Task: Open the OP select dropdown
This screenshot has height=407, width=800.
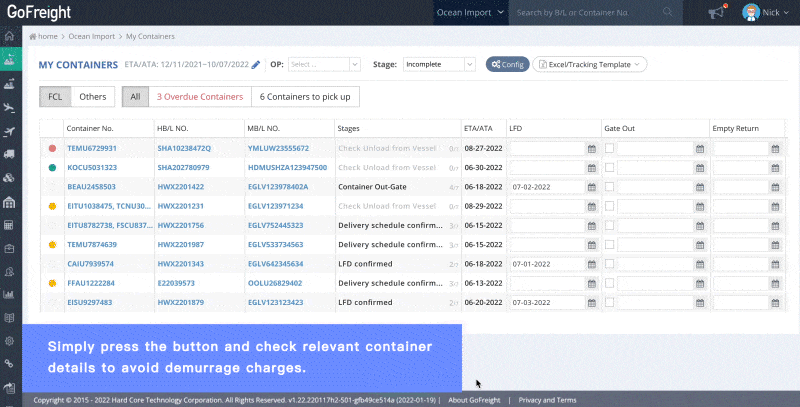Action: coord(325,64)
